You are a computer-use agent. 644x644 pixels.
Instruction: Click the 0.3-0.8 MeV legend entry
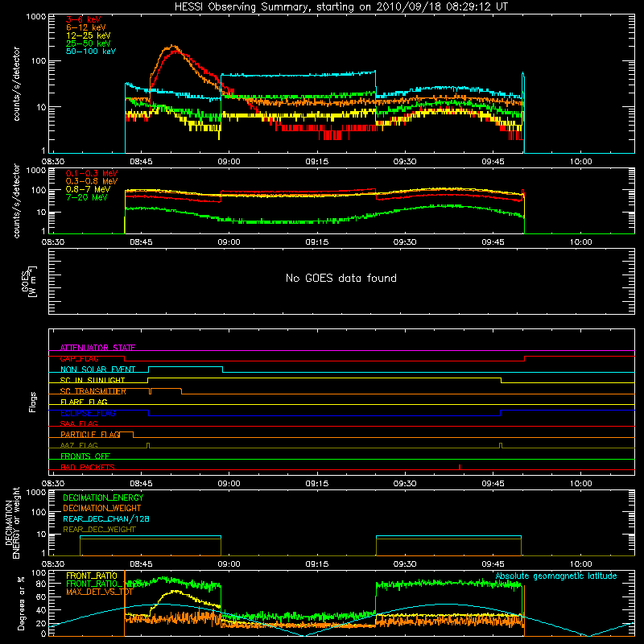click(92, 181)
